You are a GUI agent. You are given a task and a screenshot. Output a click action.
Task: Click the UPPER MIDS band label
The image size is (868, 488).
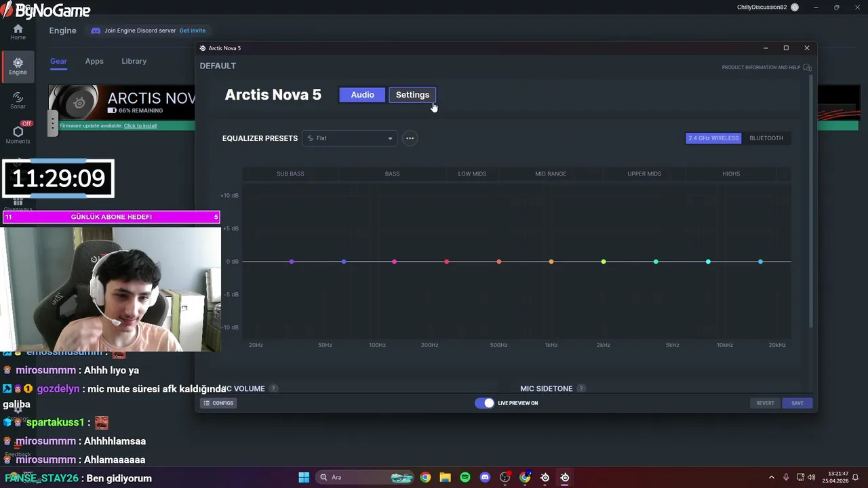click(x=644, y=174)
